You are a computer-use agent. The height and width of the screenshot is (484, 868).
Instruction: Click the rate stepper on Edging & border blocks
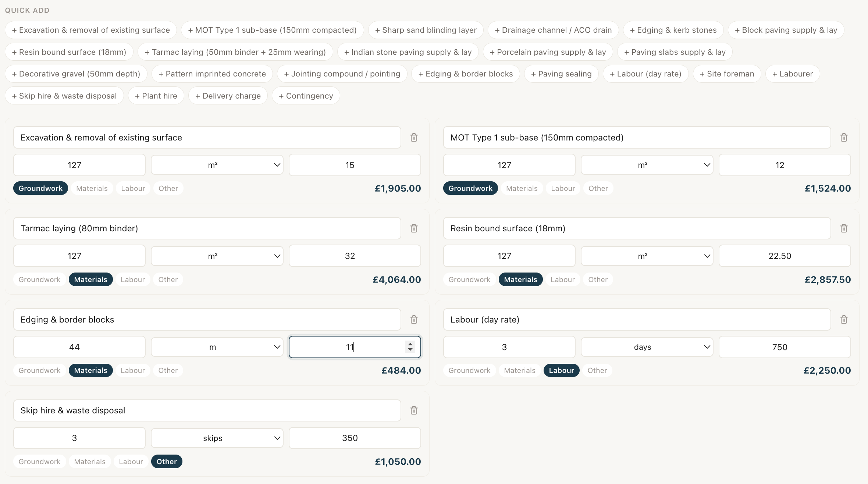pyautogui.click(x=410, y=347)
